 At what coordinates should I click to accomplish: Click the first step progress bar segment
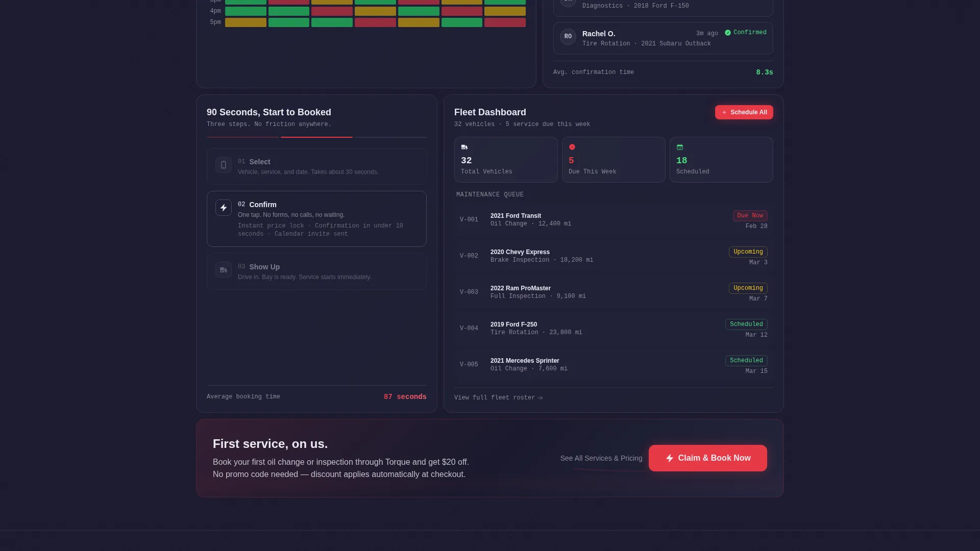[x=242, y=137]
